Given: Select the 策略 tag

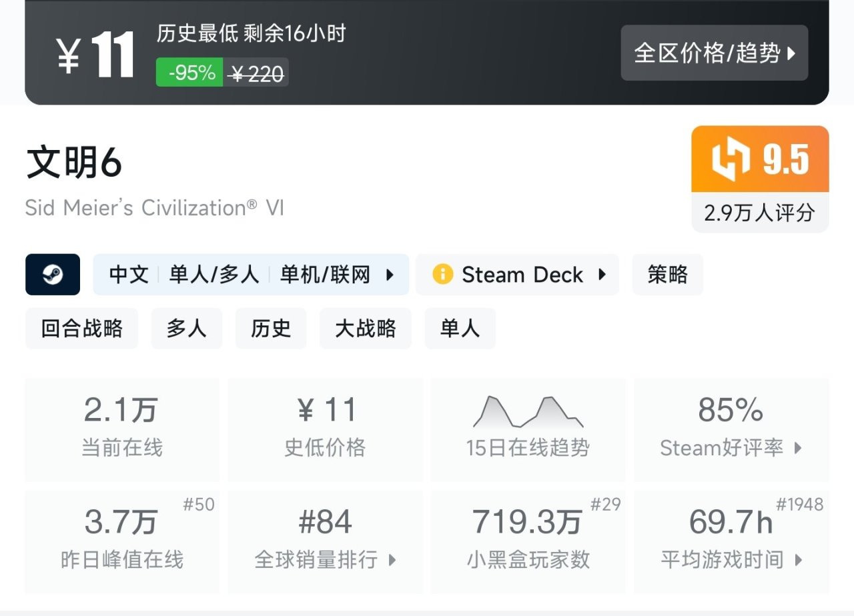Looking at the screenshot, I should click(667, 275).
